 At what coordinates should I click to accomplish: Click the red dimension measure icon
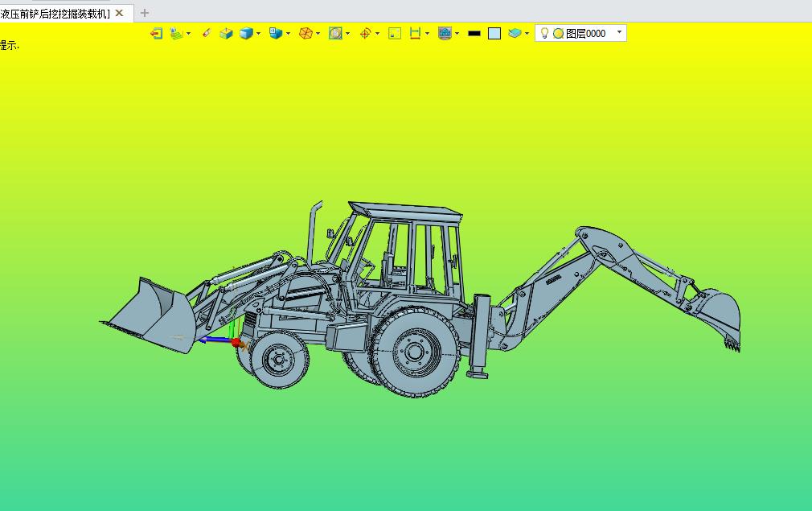(x=415, y=34)
